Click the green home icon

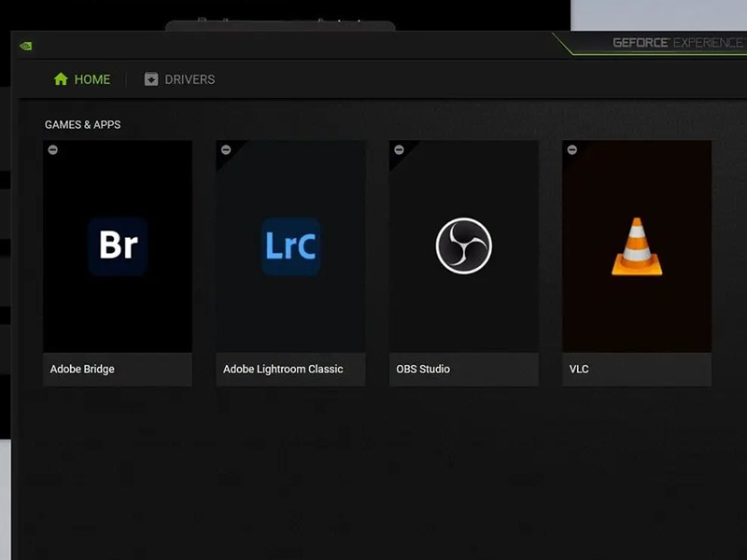[61, 78]
